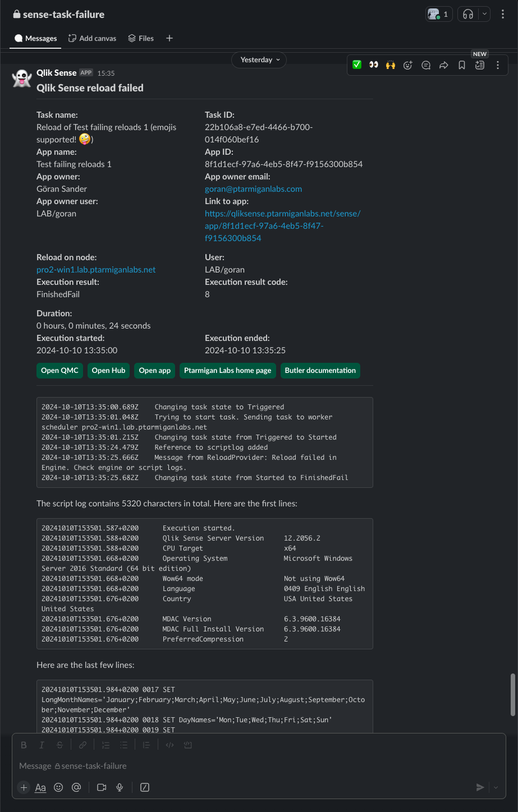Open the Yesterday date jump dropdown
518x812 pixels.
259,60
